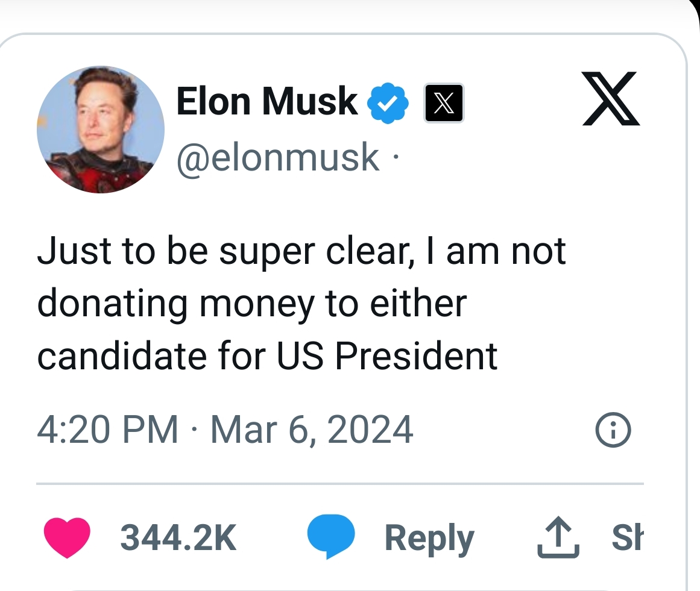
Task: Click the truncated Share label at right
Action: point(627,537)
